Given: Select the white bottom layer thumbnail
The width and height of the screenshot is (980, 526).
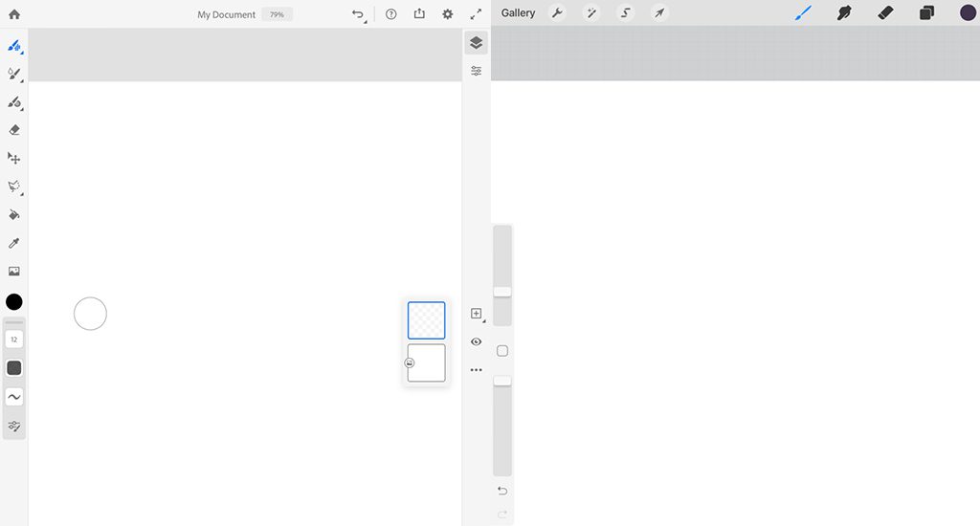Looking at the screenshot, I should click(426, 363).
